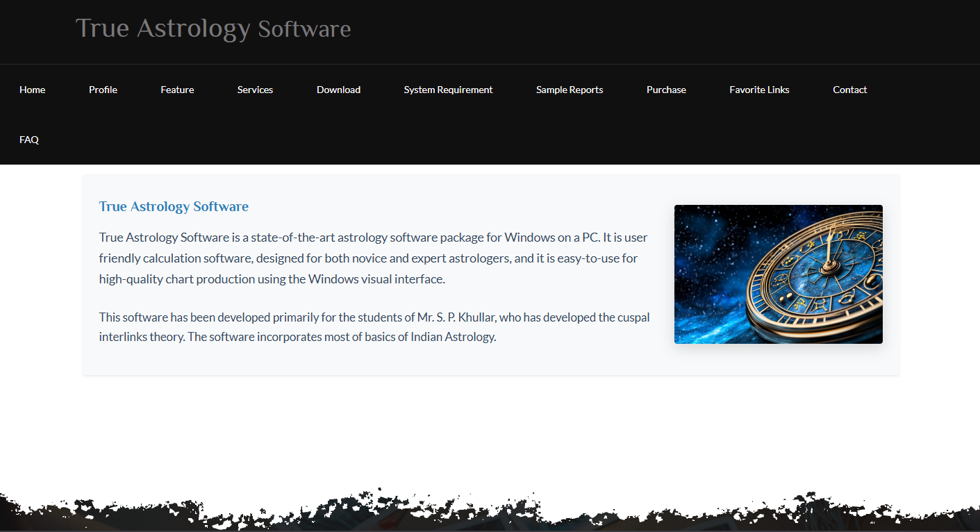View the System Requirement page

[448, 89]
